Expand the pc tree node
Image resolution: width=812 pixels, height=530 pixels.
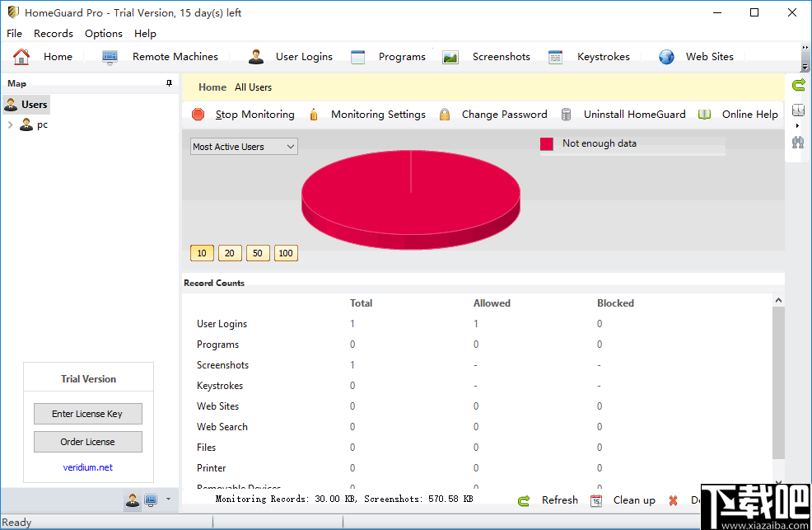click(10, 124)
